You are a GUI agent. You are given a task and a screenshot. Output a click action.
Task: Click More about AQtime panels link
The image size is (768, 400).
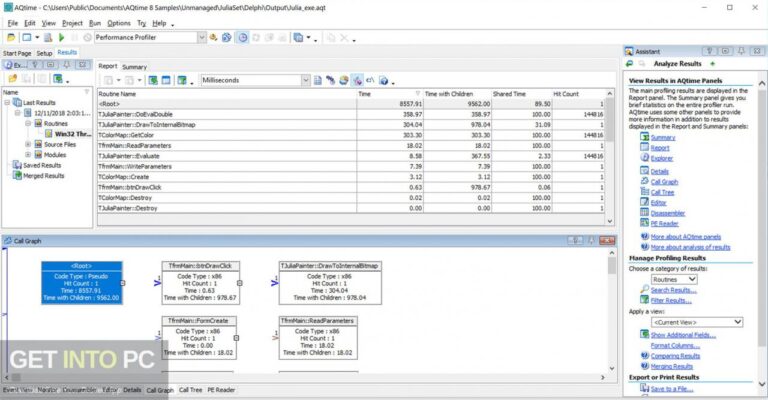685,236
